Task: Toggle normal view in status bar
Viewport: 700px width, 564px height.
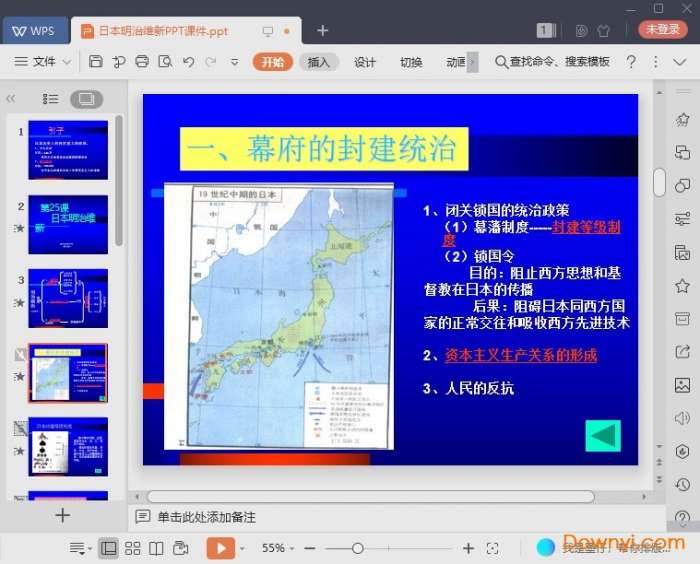Action: 108,548
